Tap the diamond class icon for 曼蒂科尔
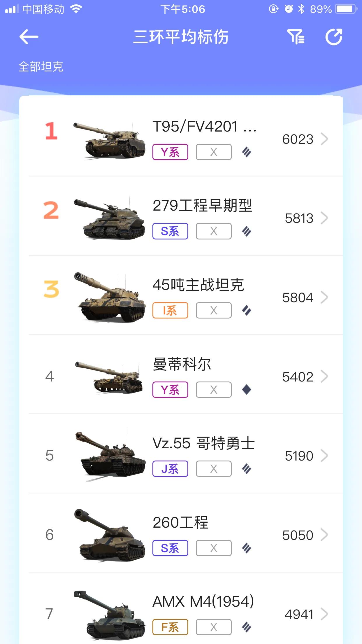This screenshot has width=362, height=644. tap(247, 390)
